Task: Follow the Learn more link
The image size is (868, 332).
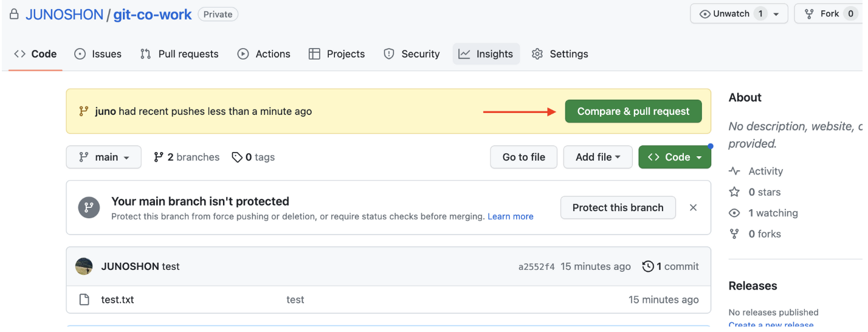Action: point(510,216)
